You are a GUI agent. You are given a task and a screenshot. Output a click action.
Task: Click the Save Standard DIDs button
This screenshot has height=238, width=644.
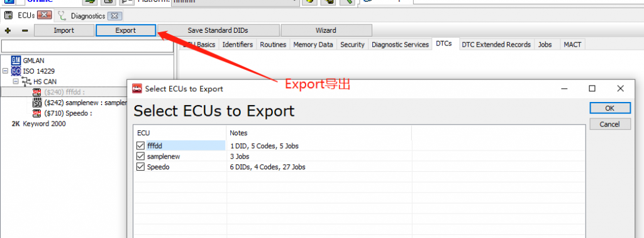click(x=218, y=30)
